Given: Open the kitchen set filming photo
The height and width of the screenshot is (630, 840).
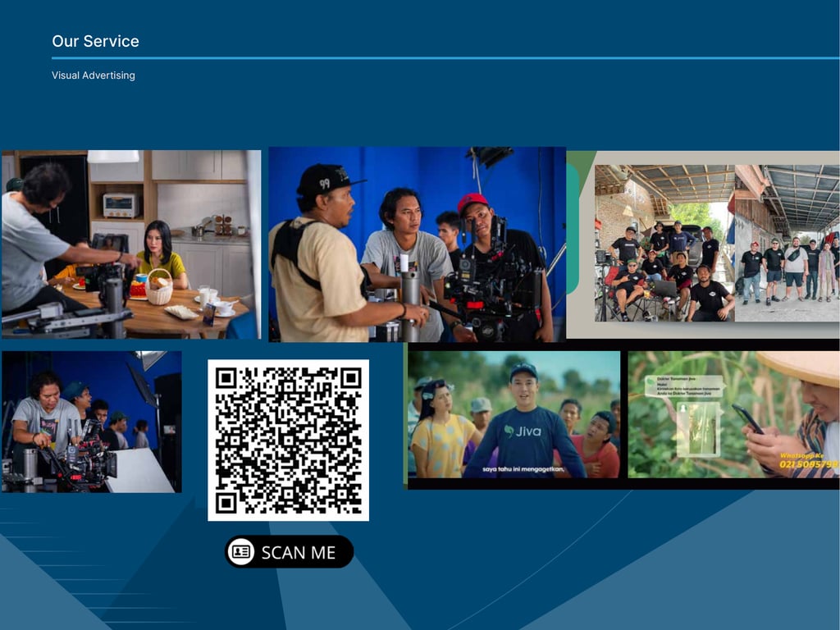Looking at the screenshot, I should 131,244.
